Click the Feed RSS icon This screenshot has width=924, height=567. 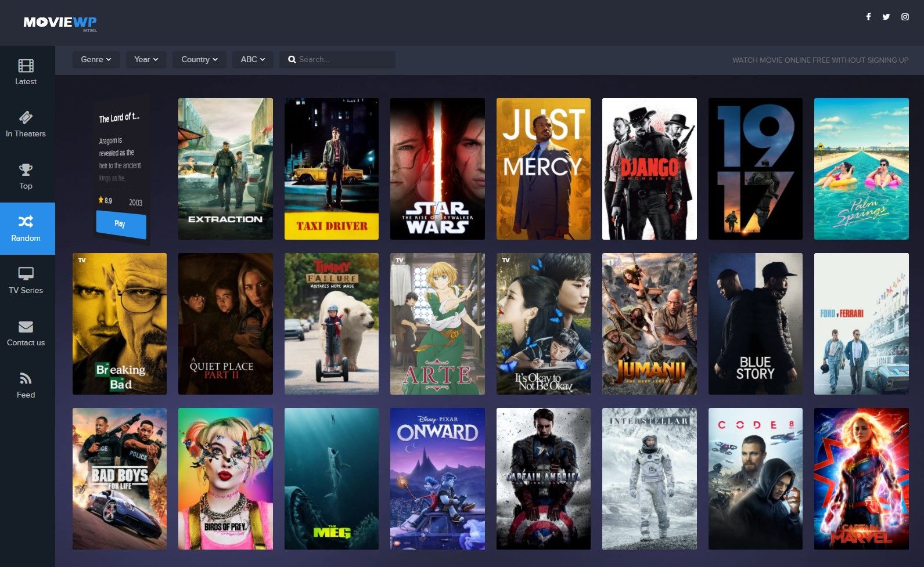coord(26,379)
